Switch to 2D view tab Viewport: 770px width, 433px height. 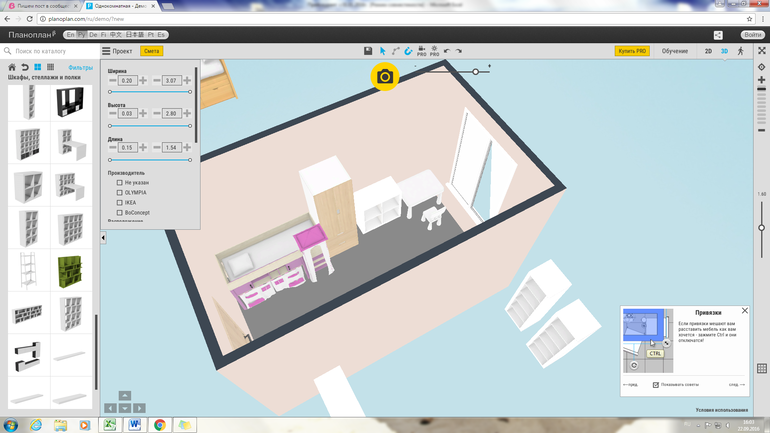pyautogui.click(x=708, y=51)
